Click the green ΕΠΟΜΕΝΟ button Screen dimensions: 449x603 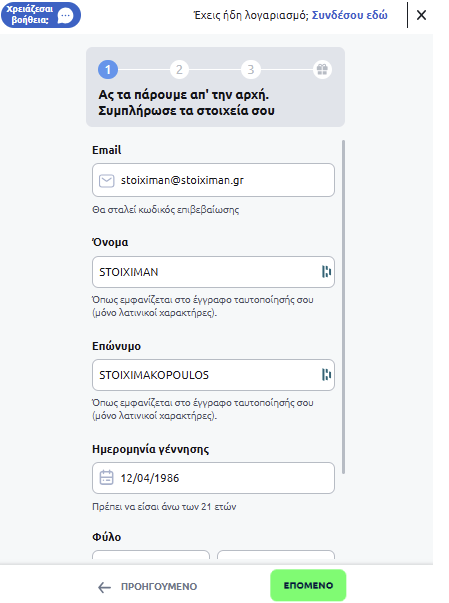pos(308,585)
